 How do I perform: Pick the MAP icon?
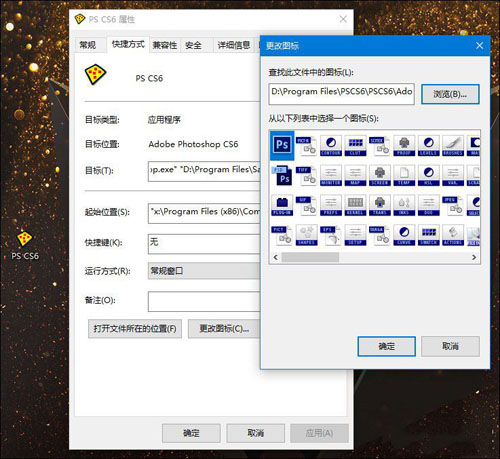click(x=355, y=175)
